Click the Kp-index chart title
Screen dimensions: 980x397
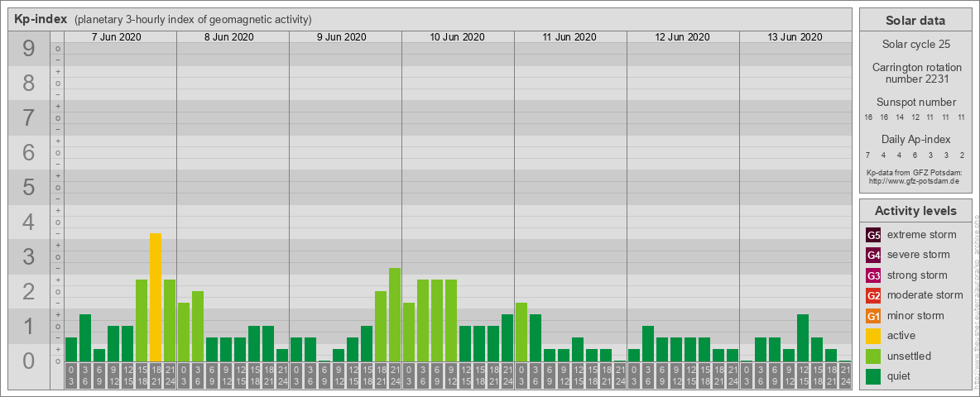tap(41, 19)
